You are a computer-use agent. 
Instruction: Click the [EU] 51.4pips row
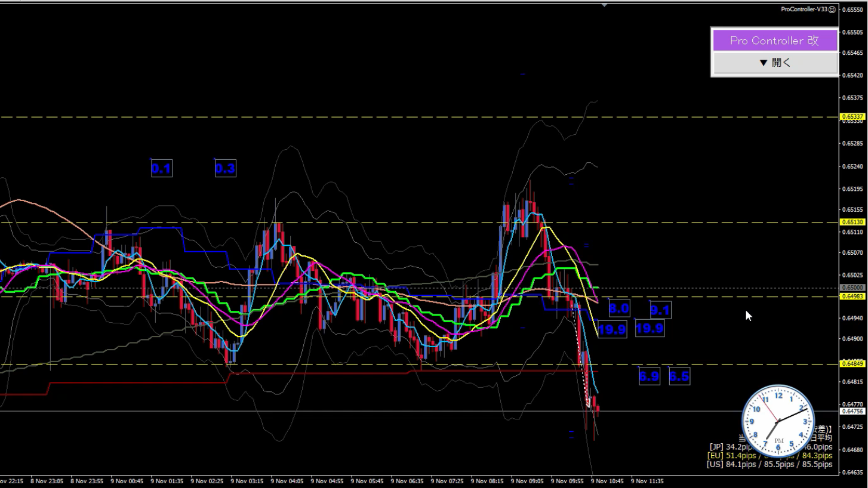pos(769,455)
